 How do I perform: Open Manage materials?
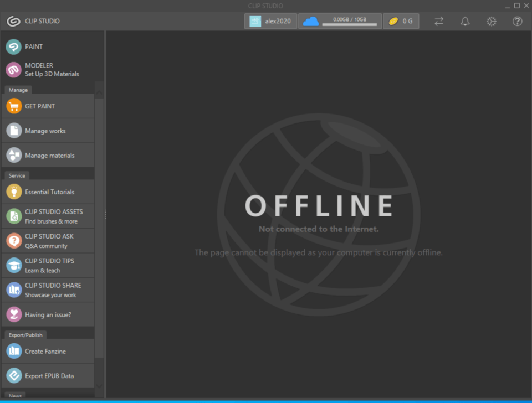49,156
